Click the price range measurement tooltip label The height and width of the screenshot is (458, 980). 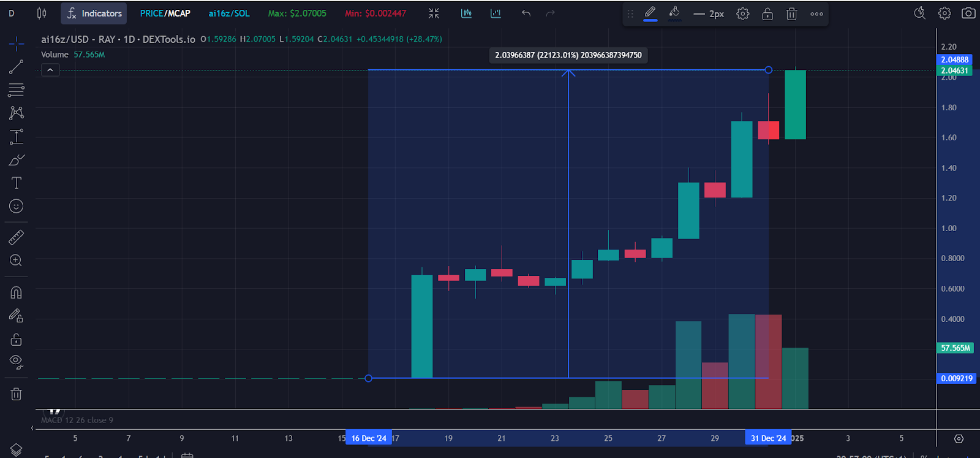pyautogui.click(x=568, y=55)
